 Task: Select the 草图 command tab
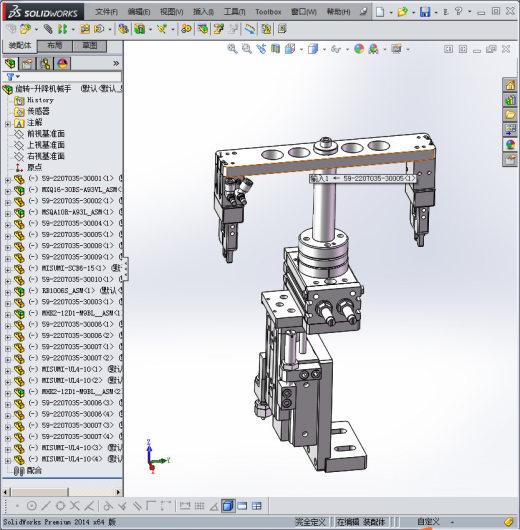tap(90, 46)
